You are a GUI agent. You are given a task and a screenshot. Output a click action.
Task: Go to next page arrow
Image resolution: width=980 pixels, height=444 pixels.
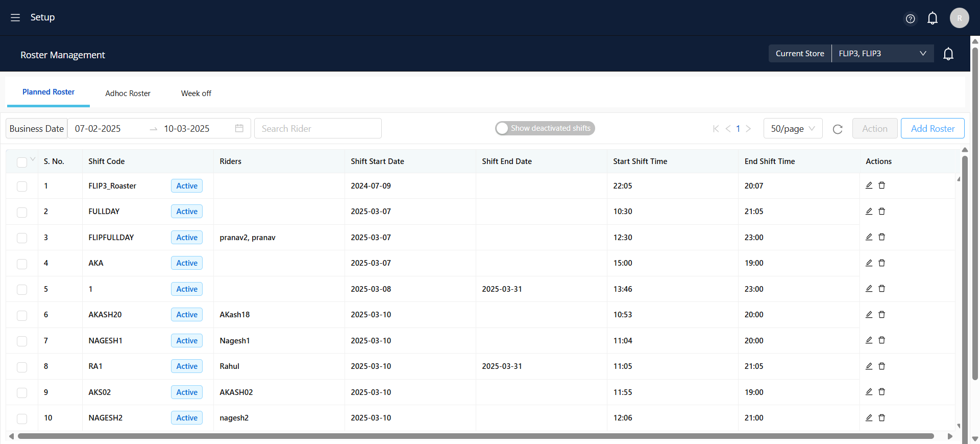tap(748, 129)
